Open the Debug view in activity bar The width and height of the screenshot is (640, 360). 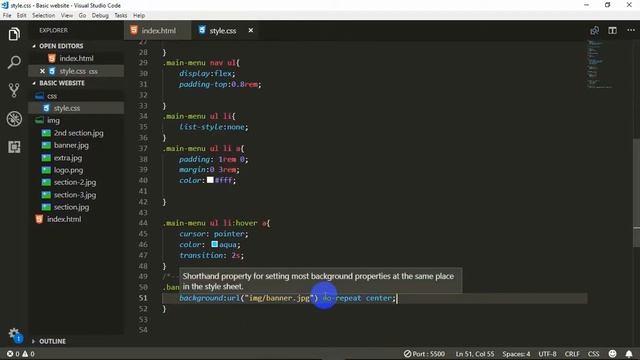click(x=14, y=119)
